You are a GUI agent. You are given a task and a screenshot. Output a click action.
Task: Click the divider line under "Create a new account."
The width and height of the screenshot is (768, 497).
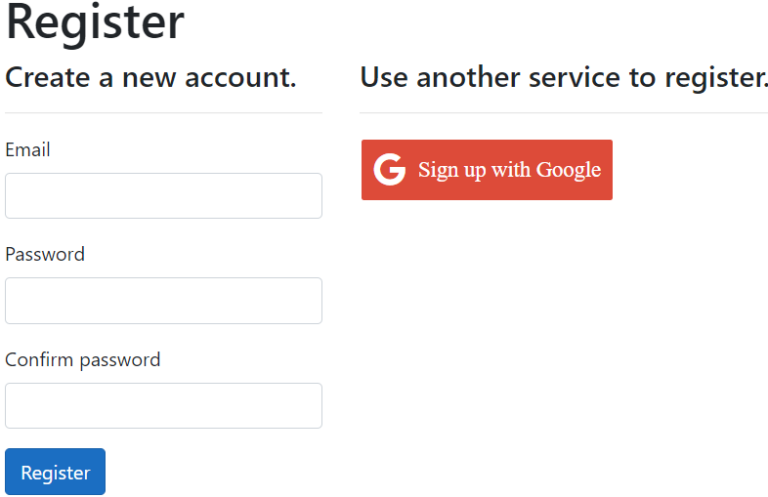163,113
